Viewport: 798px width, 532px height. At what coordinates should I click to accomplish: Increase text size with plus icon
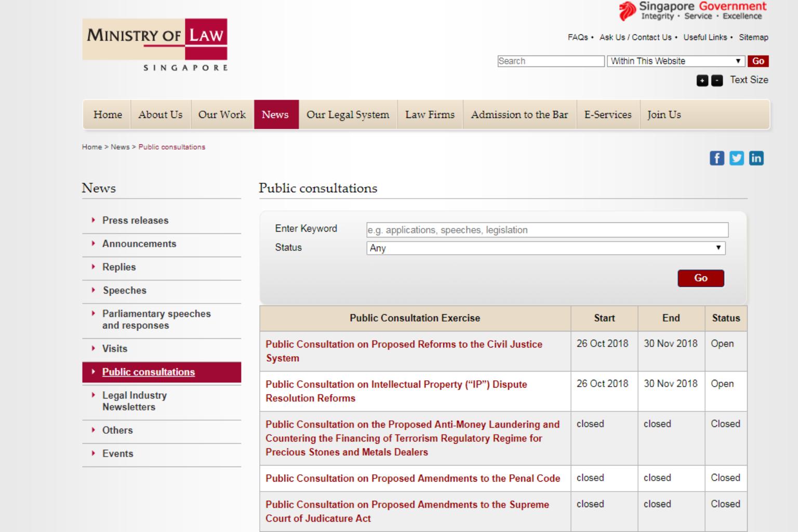(702, 81)
